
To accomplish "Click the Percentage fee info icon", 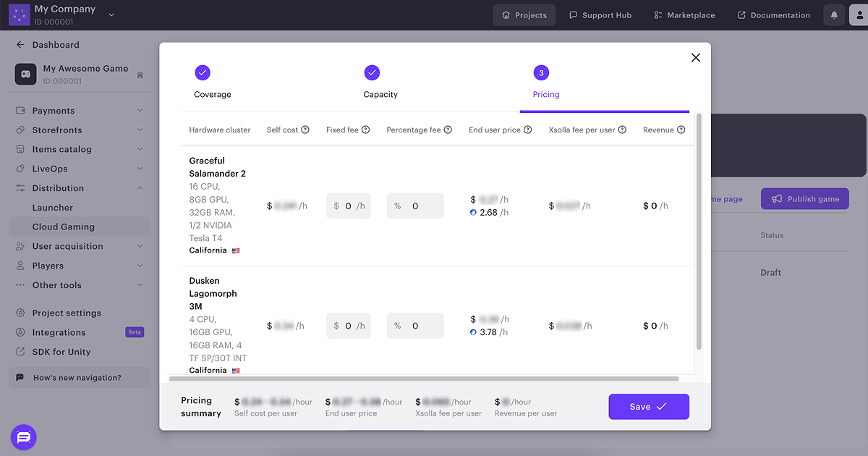I will point(448,130).
